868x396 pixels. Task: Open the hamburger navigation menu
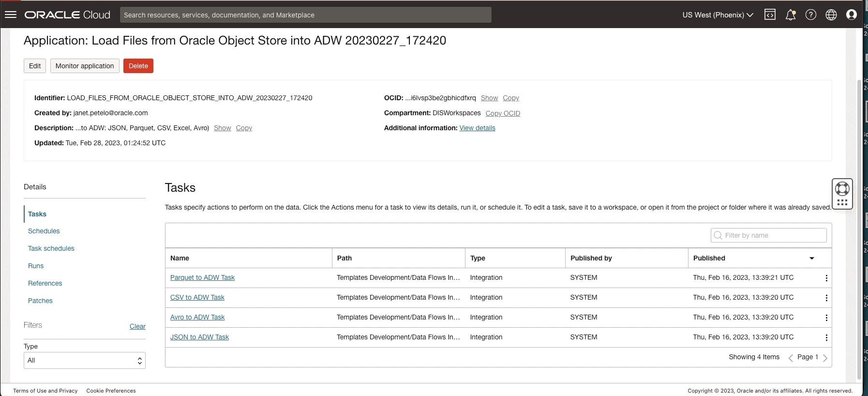point(11,15)
